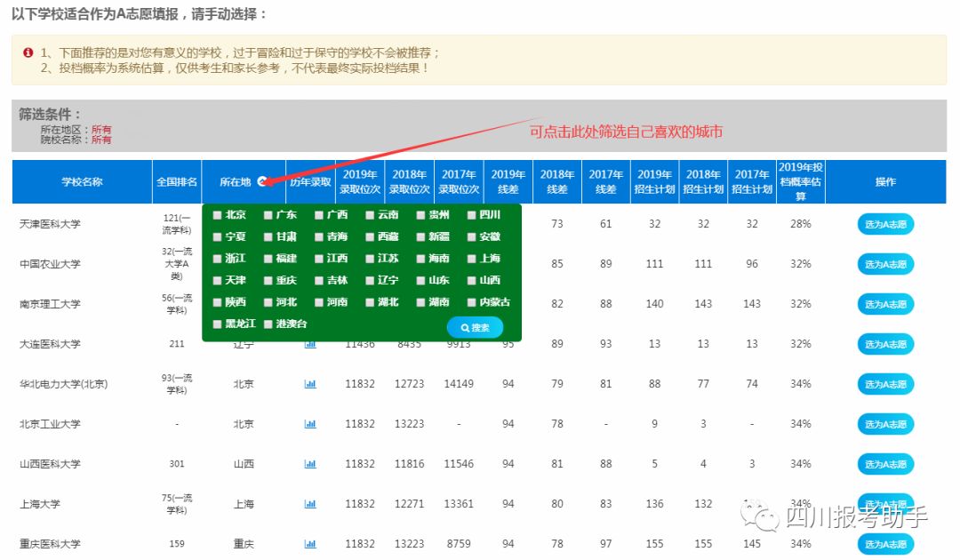Open admission history chart for 山西医科大学
This screenshot has height=560, width=960.
[x=310, y=464]
